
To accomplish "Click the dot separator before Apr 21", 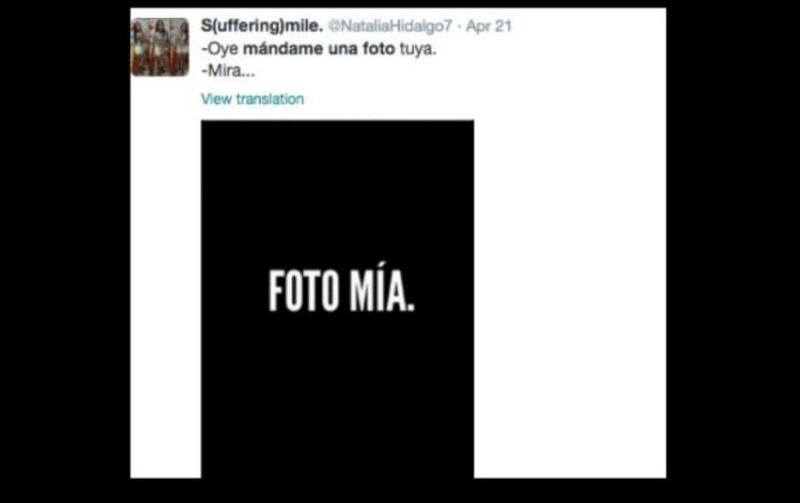I will [x=460, y=27].
